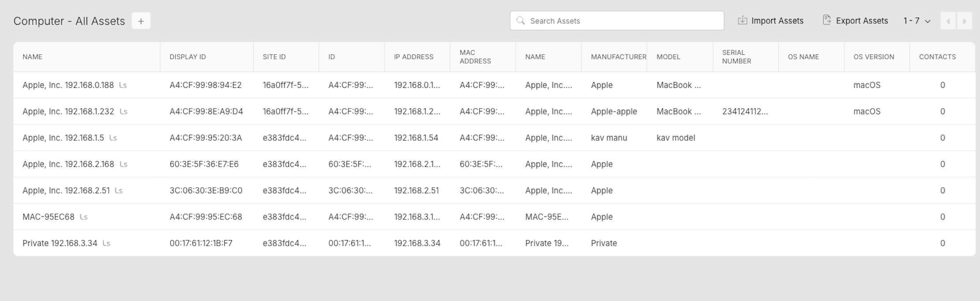Image resolution: width=980 pixels, height=301 pixels.
Task: Sort by CONTACTS column header
Action: point(937,57)
